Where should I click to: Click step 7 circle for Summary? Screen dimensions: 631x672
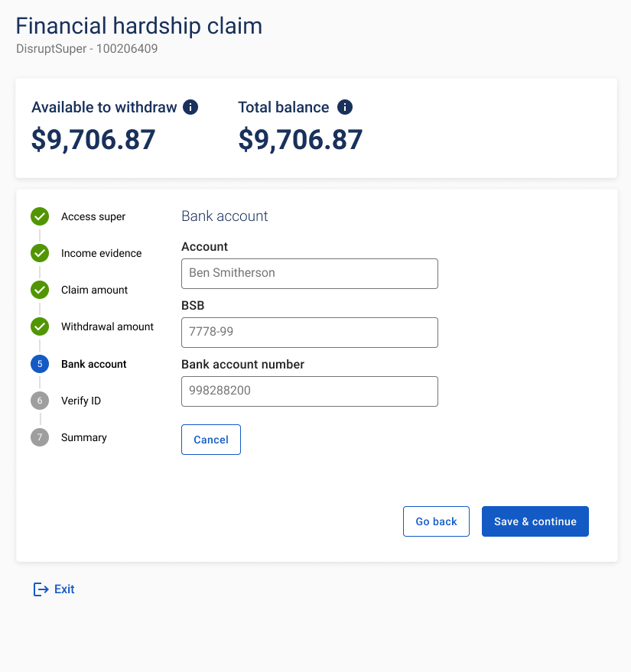pos(40,437)
